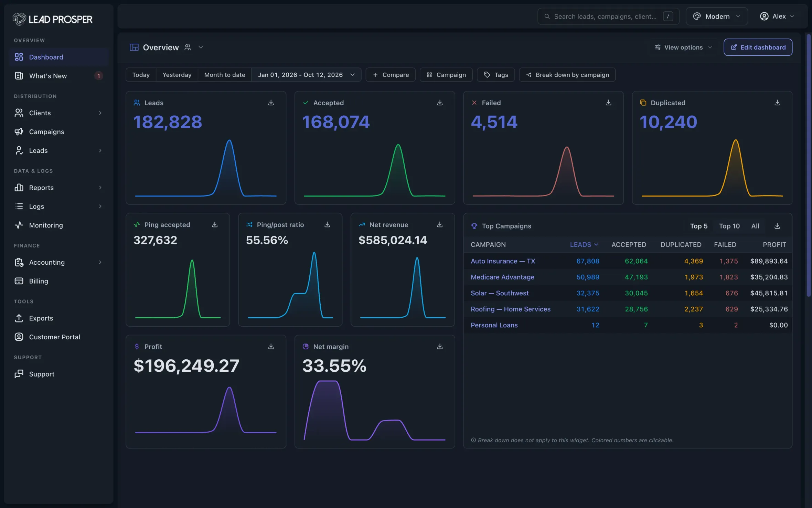812x508 pixels.
Task: Select Top 5 in Top Campaigns
Action: point(698,226)
